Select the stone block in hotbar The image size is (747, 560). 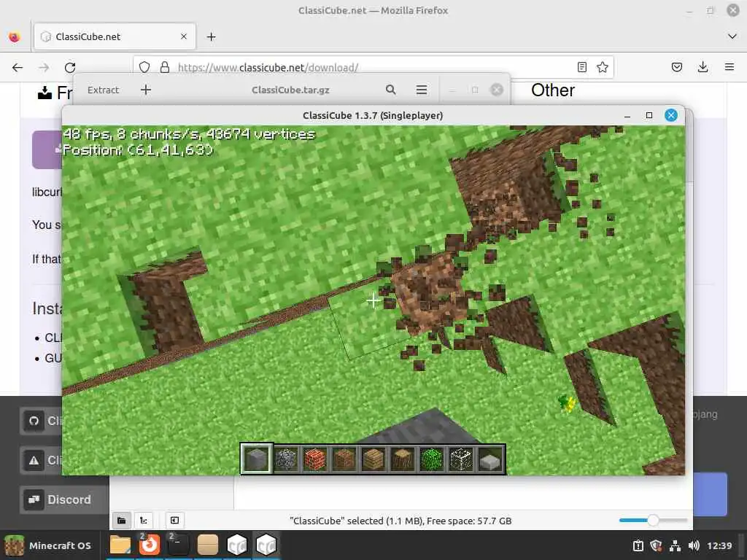(x=257, y=459)
